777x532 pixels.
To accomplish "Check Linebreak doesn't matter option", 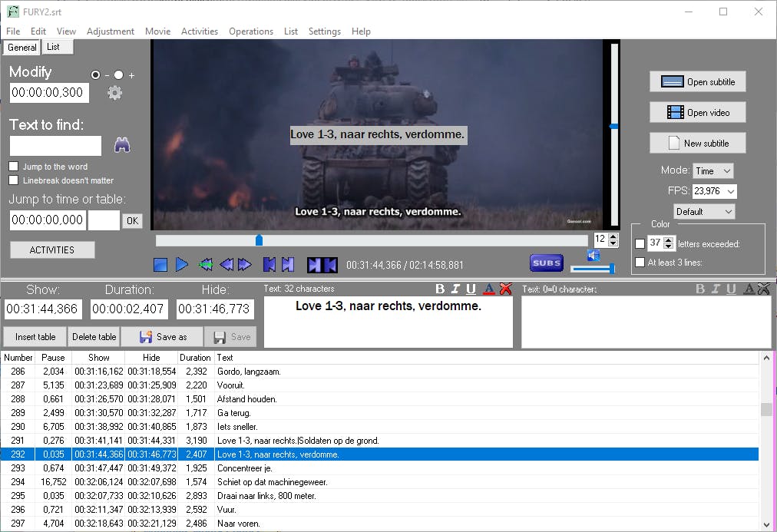I will click(14, 180).
